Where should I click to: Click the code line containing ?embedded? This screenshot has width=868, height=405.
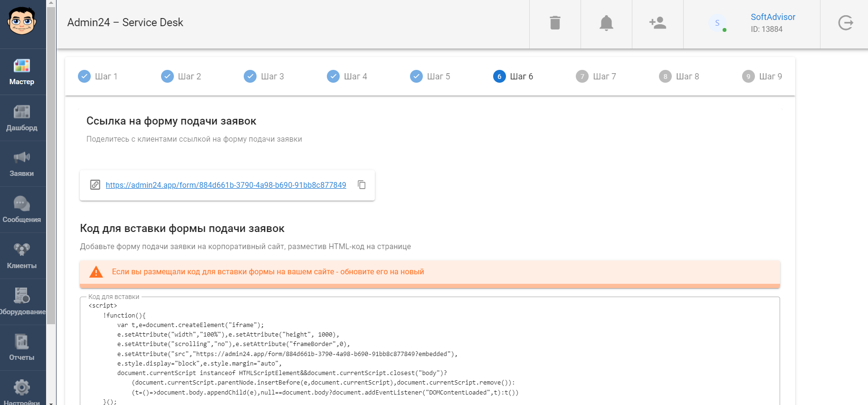[x=287, y=354]
